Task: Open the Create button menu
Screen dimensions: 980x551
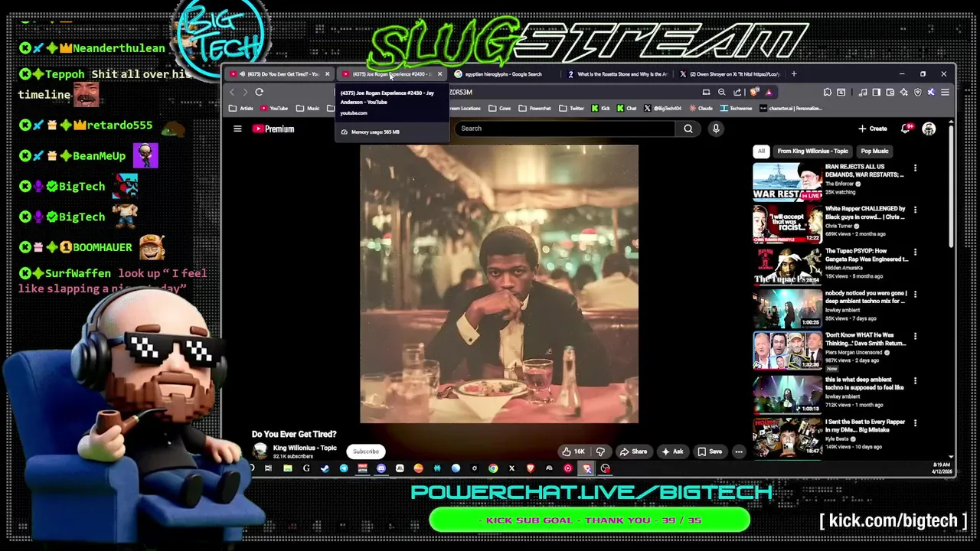Action: point(873,129)
